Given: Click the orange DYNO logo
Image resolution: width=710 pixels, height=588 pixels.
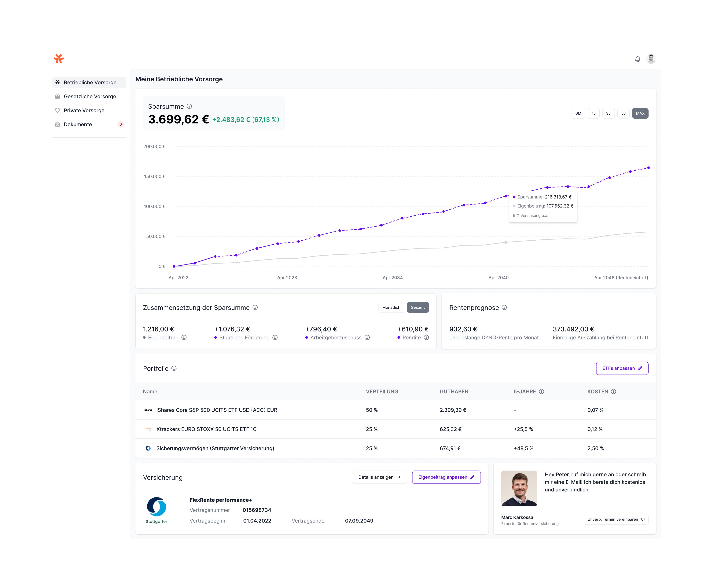Looking at the screenshot, I should click(59, 58).
